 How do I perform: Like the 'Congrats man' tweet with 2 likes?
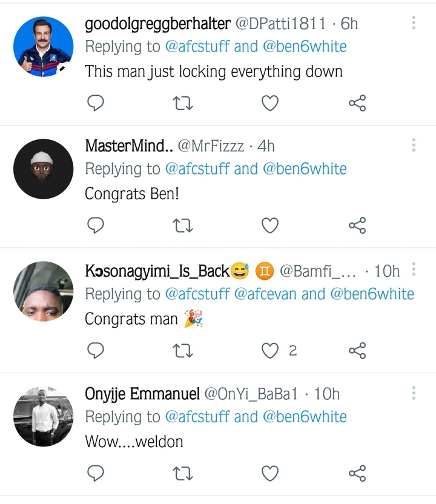tap(269, 350)
